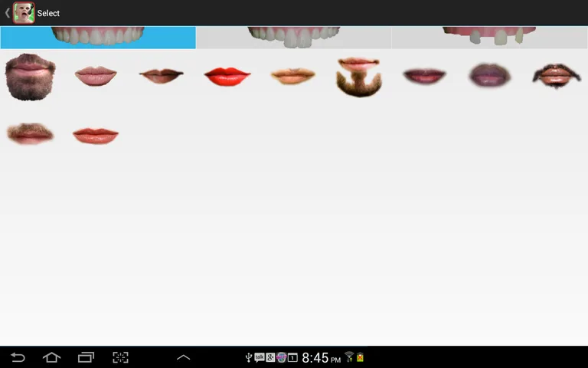Tap the calendar notification icon
Viewport: 588px width, 368px height.
pyautogui.click(x=292, y=357)
